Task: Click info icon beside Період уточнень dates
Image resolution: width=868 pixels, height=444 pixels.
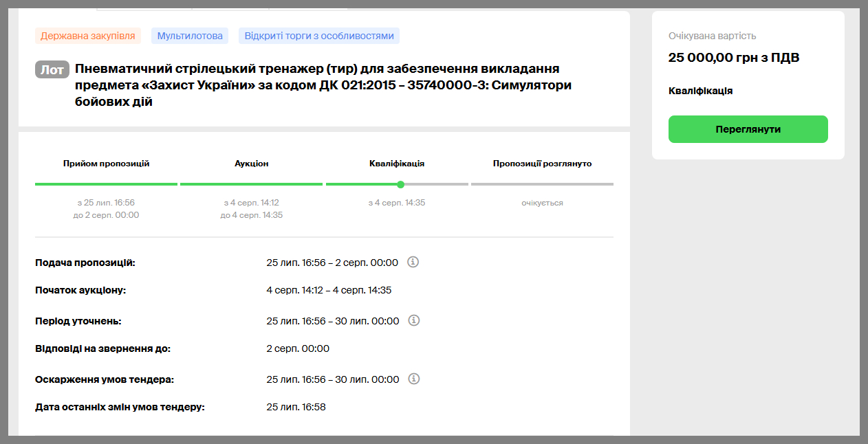Action: coord(413,320)
